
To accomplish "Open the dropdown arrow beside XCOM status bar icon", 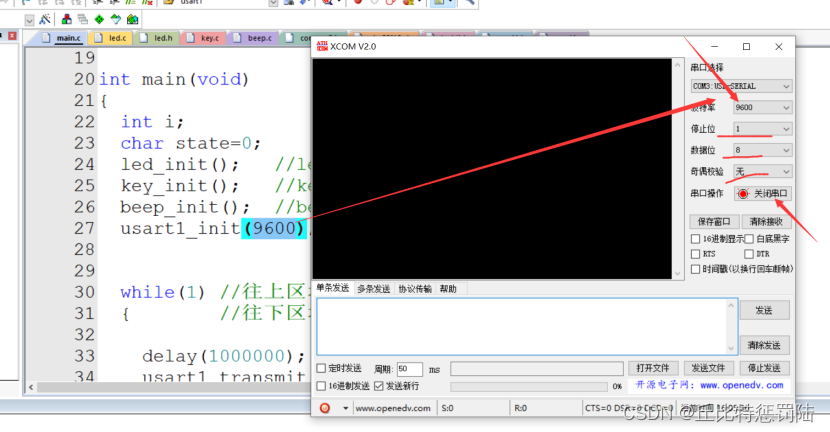I will pyautogui.click(x=345, y=408).
